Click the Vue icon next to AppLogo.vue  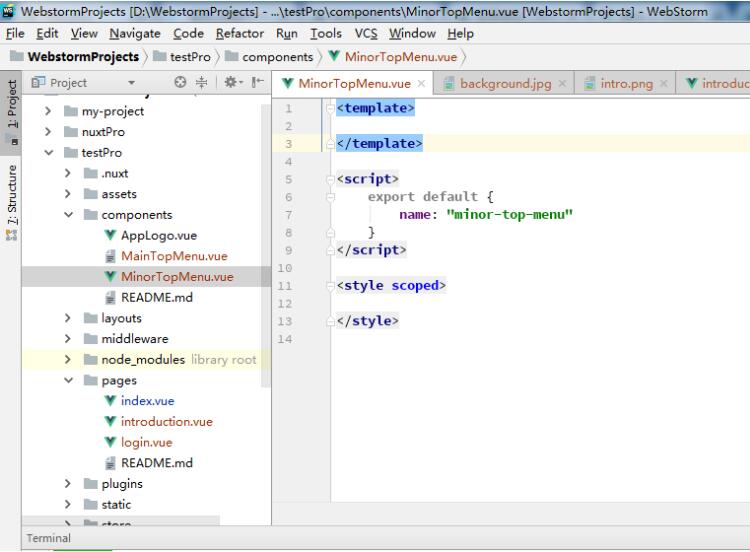[x=110, y=236]
